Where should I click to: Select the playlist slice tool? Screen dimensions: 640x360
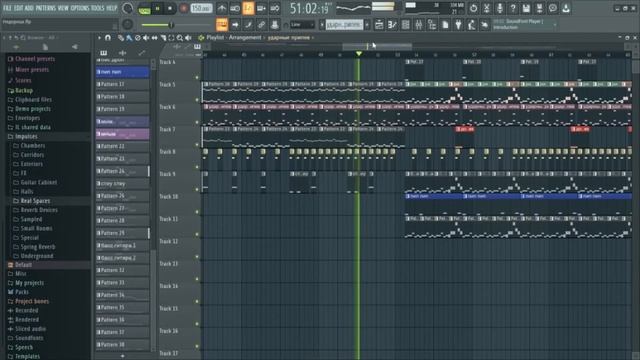pyautogui.click(x=163, y=38)
